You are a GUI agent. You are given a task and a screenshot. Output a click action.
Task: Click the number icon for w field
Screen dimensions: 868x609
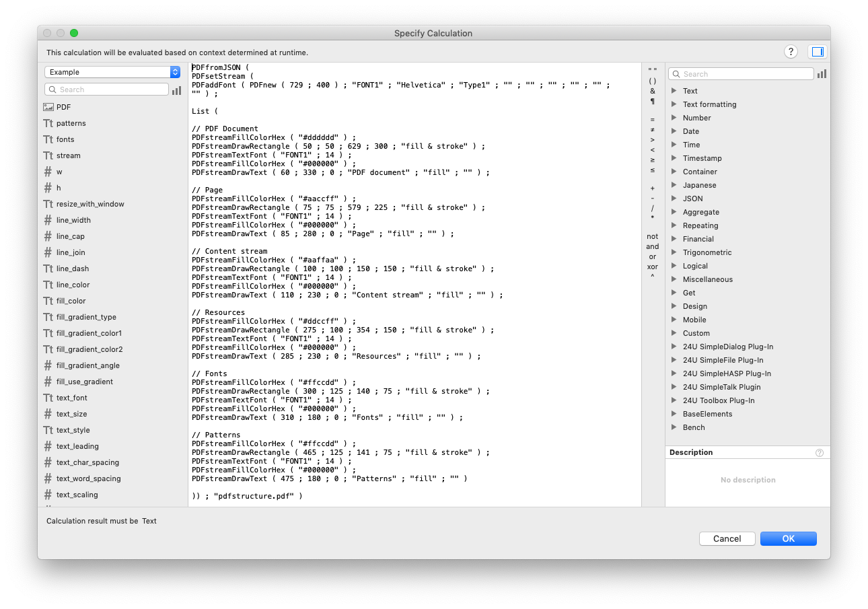click(48, 172)
